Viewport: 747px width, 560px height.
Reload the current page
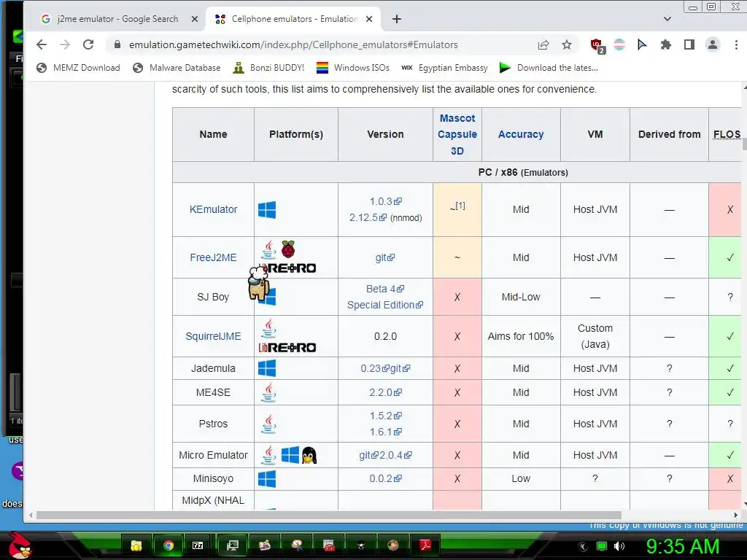[88, 44]
